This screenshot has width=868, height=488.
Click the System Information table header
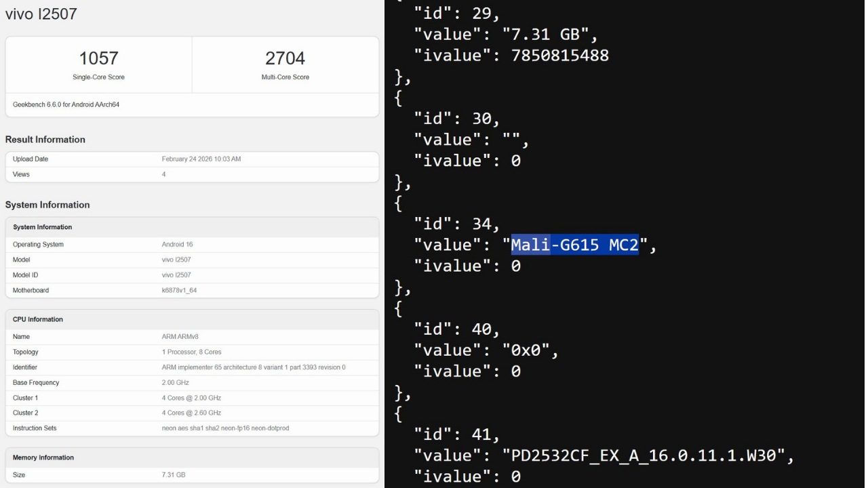point(43,227)
